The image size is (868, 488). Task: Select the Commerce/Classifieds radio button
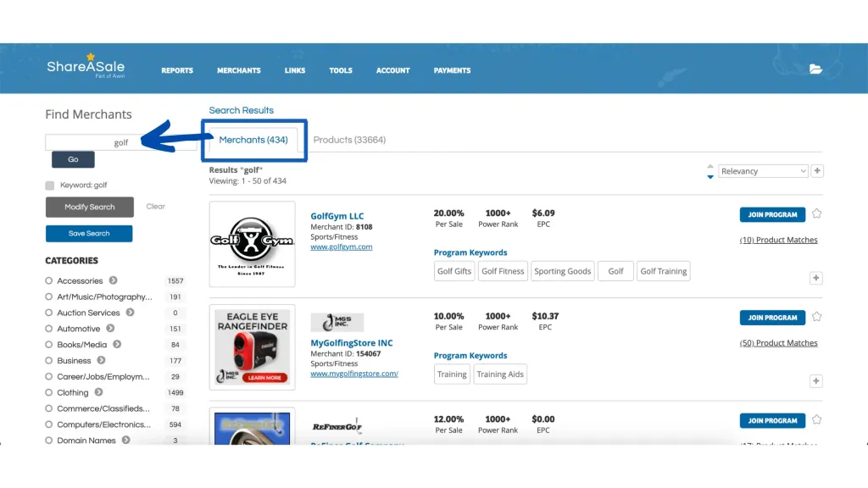[48, 408]
